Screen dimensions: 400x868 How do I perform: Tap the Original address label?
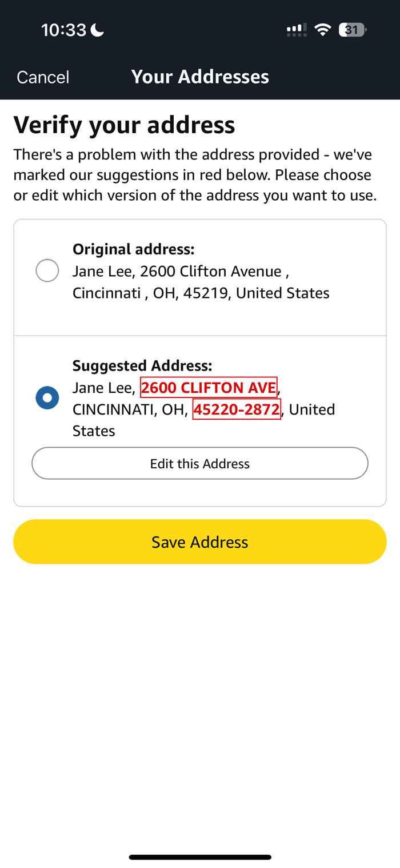(x=133, y=249)
